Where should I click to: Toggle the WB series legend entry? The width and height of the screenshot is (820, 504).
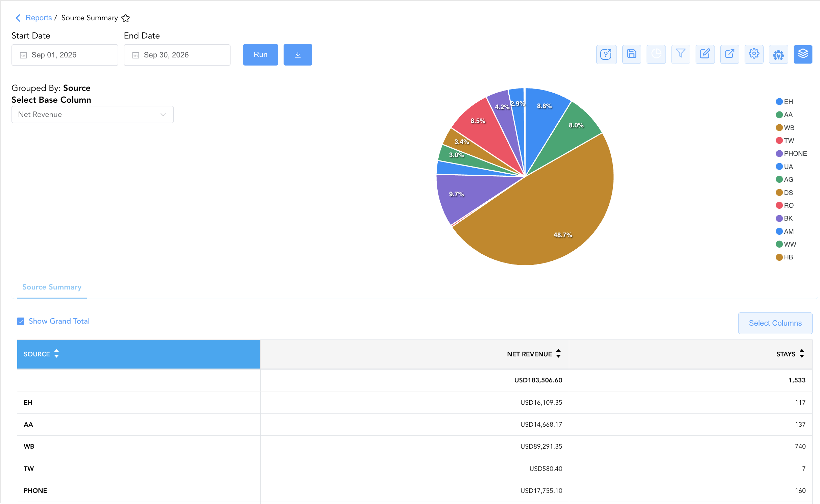(785, 128)
